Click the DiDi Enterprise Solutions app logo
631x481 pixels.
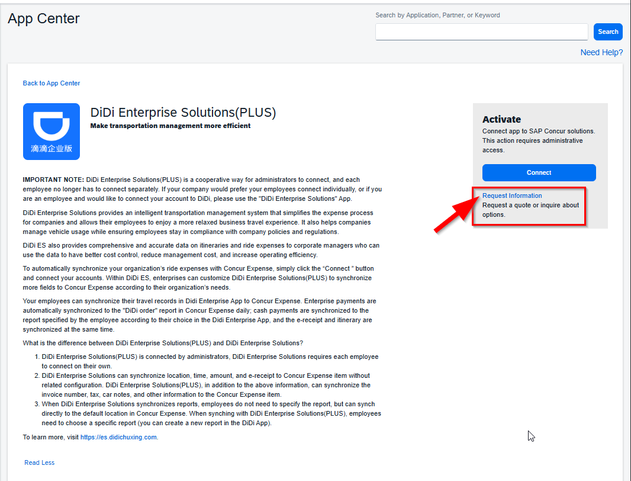[51, 131]
